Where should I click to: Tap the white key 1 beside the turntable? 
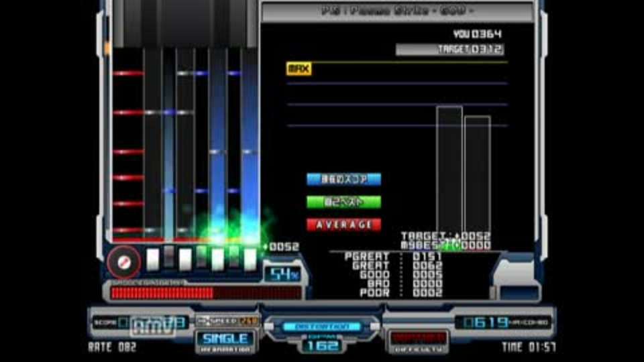tap(153, 259)
